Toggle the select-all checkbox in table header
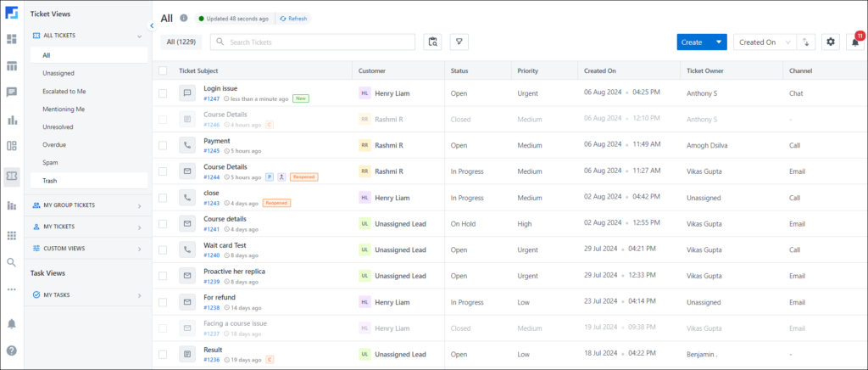 (x=163, y=71)
